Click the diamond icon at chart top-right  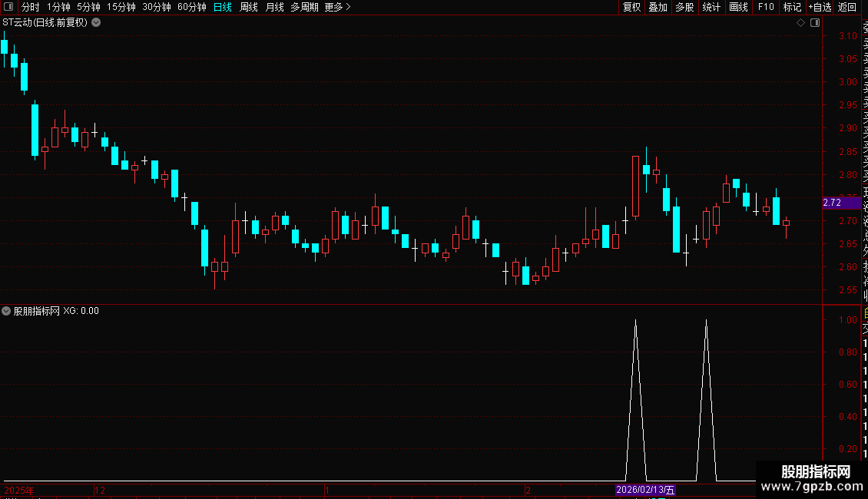800,23
